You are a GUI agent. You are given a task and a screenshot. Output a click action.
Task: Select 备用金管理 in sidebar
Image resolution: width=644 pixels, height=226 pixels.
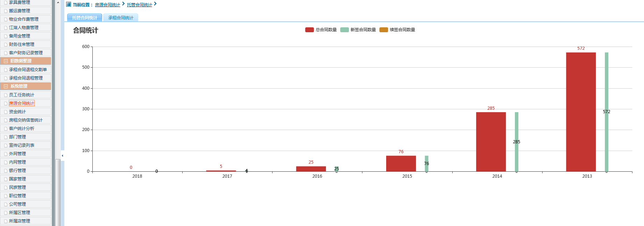tap(26, 36)
